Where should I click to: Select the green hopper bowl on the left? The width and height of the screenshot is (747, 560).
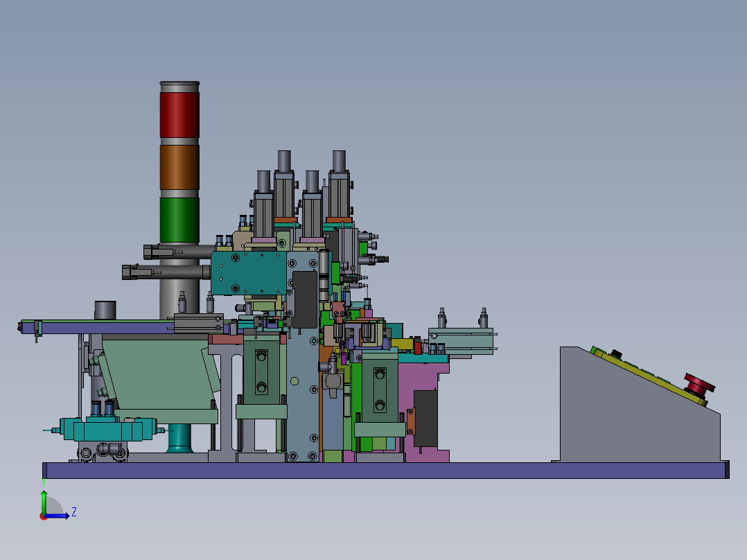[161, 374]
